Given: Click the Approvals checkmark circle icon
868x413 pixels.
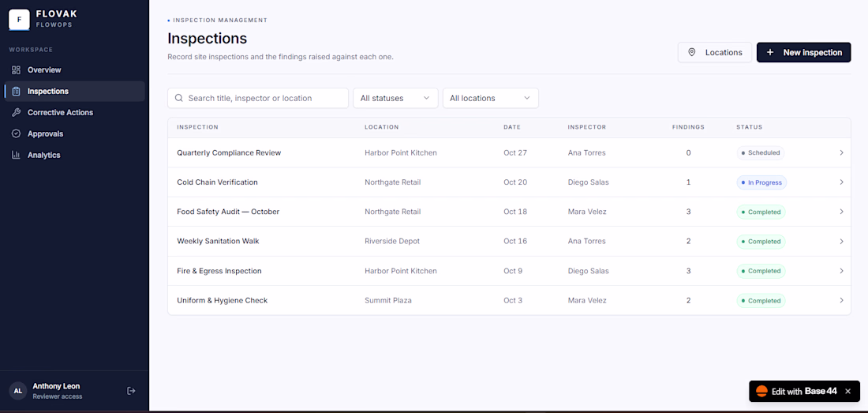Looking at the screenshot, I should pos(16,134).
